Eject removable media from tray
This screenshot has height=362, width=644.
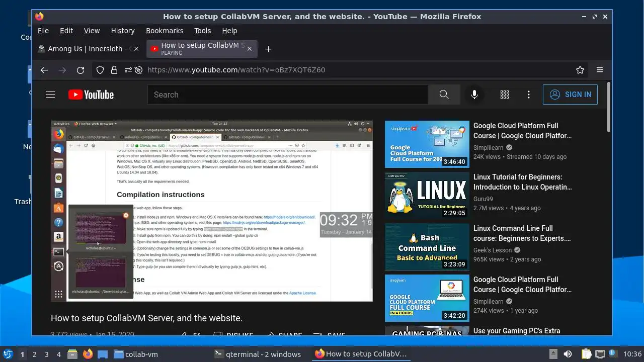[553, 354]
